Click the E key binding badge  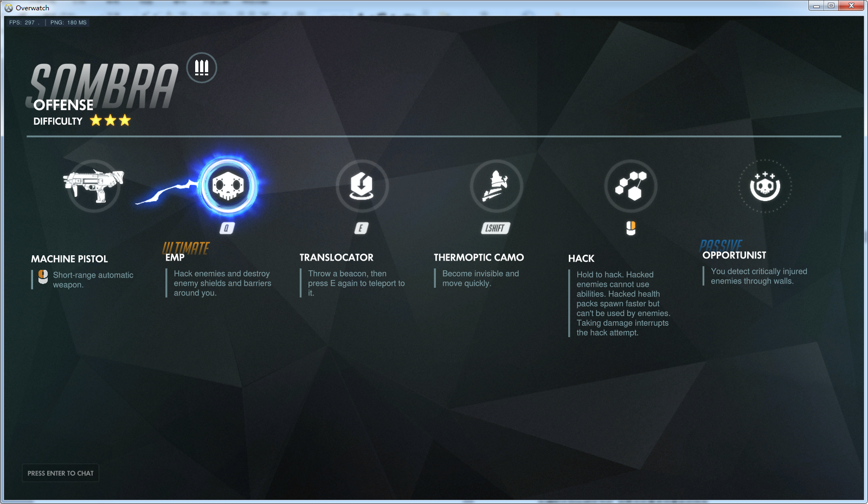click(x=361, y=228)
